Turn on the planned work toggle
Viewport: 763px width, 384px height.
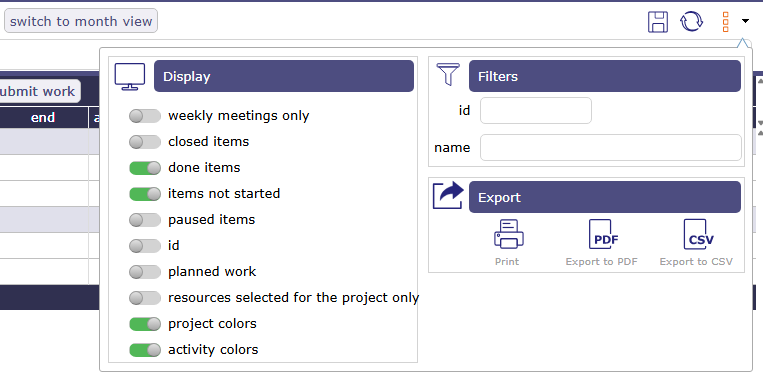(x=145, y=272)
